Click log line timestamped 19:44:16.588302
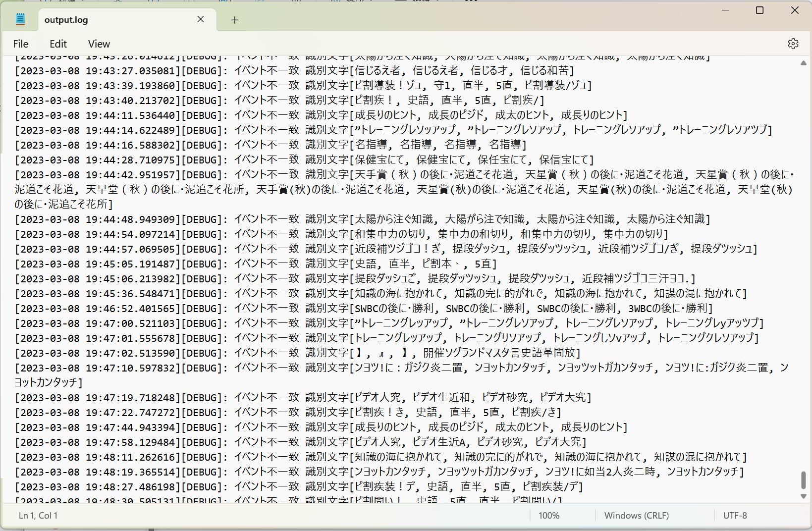812x531 pixels. (x=271, y=145)
